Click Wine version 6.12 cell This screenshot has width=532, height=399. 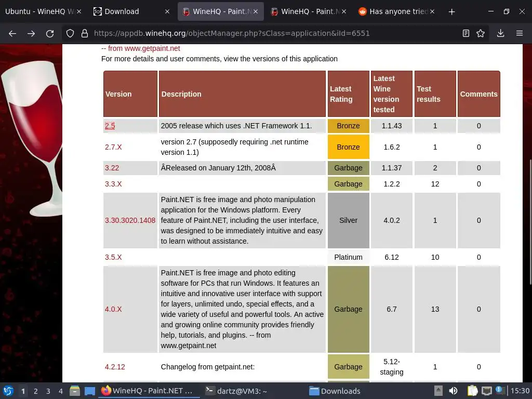[392, 258]
